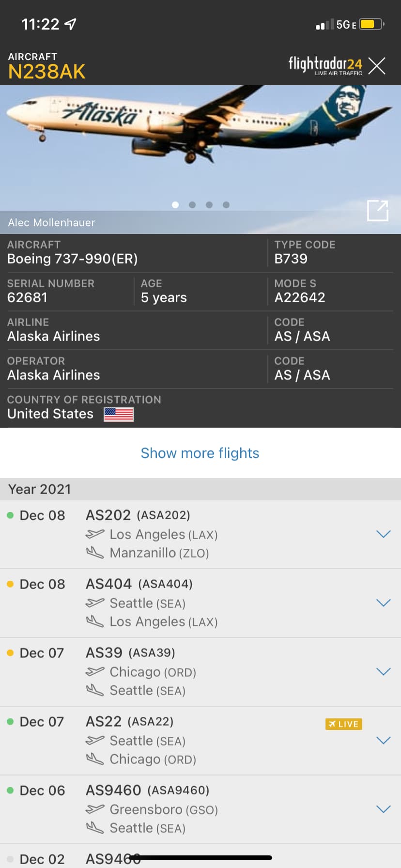Screen dimensions: 401x868
Task: Tap Show more flights link
Action: pos(200,453)
